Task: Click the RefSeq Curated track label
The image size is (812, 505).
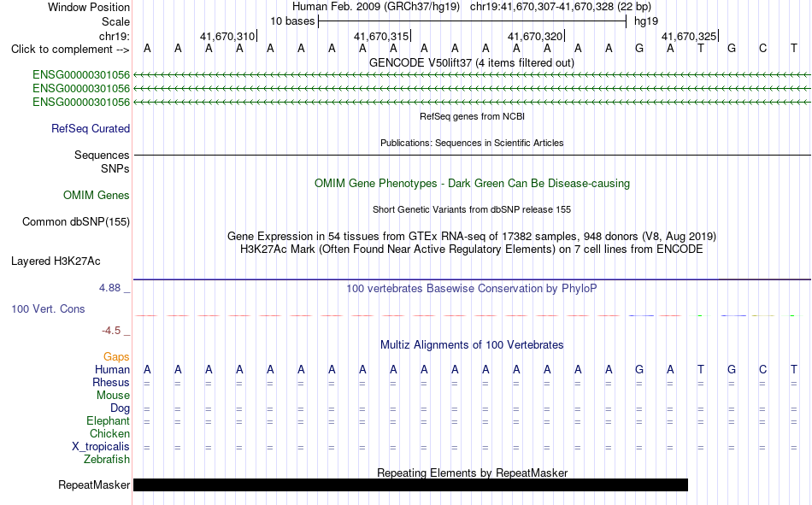Action: coord(90,128)
